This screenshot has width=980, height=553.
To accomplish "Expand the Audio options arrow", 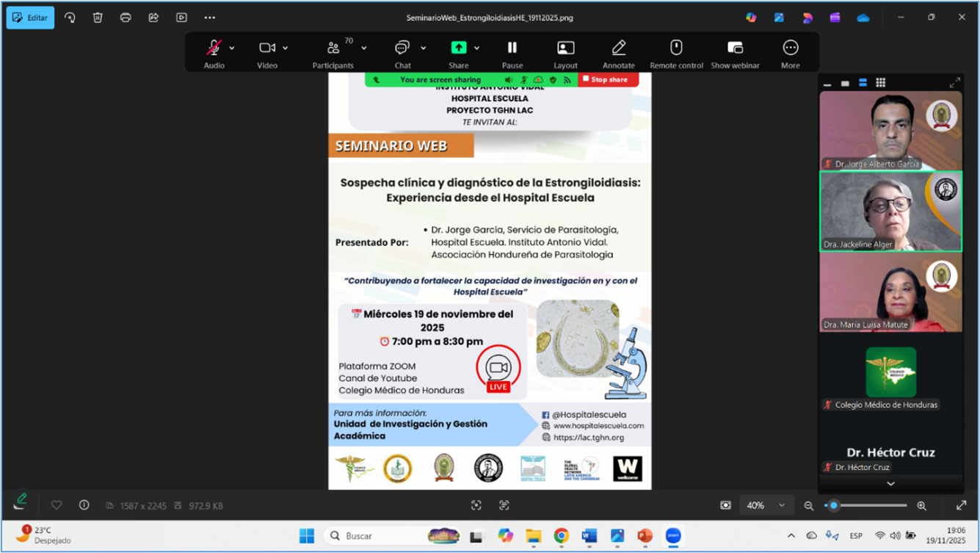I will 232,48.
